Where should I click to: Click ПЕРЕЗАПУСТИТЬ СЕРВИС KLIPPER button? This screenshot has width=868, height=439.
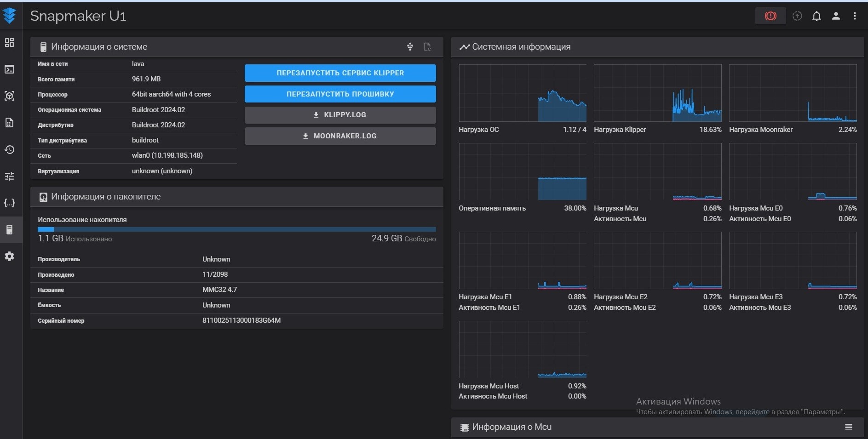340,73
